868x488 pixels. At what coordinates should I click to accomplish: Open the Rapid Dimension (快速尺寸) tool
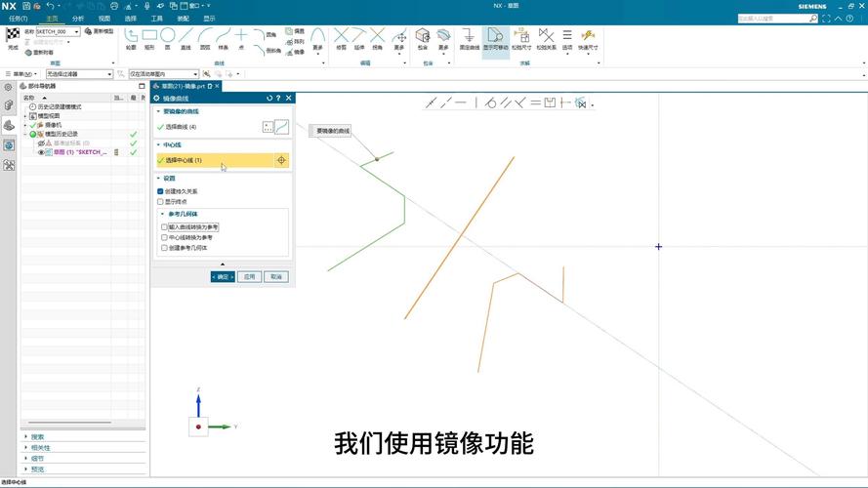[x=588, y=38]
